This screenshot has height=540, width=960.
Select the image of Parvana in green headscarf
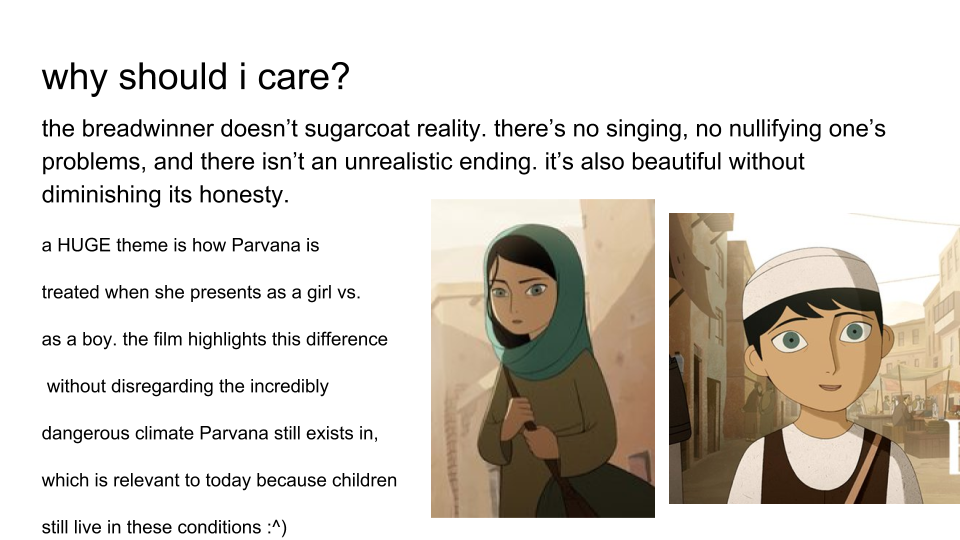pyautogui.click(x=542, y=358)
